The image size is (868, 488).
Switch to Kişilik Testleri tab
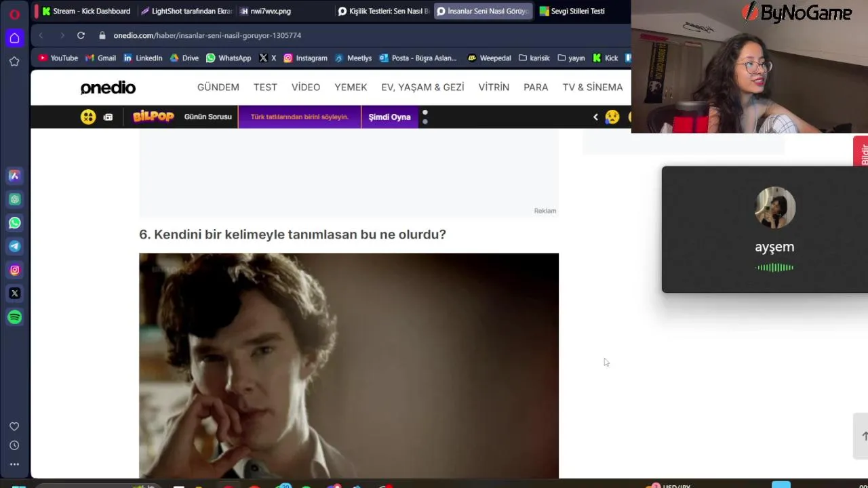384,11
